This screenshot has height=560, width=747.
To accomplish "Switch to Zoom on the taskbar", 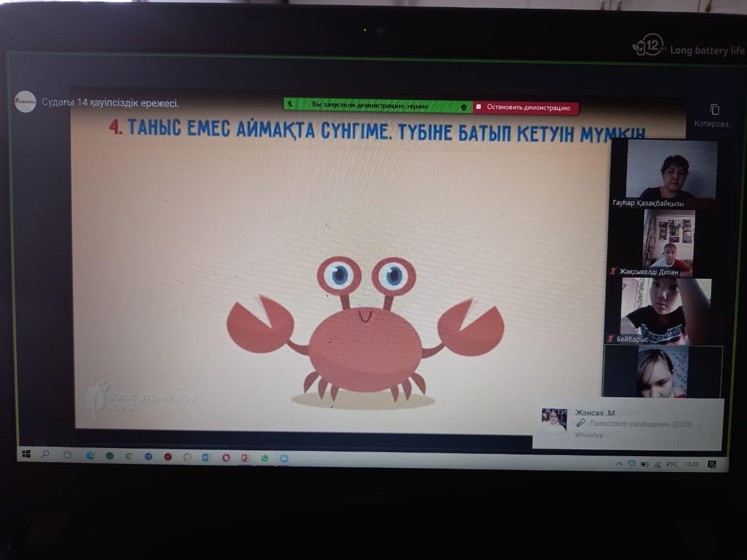I will (x=284, y=459).
